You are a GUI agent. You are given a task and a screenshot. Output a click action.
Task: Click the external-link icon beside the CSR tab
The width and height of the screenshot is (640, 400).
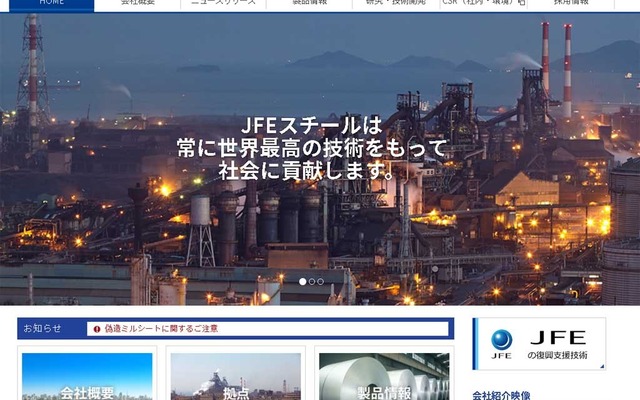click(x=522, y=2)
